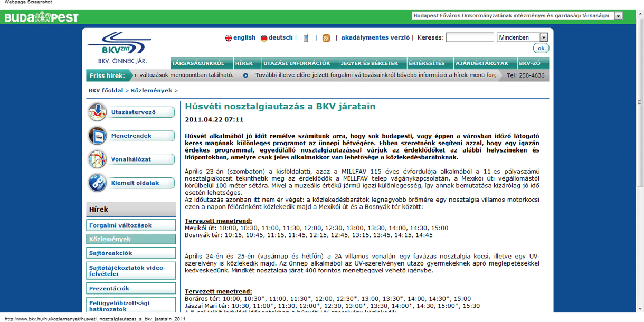Click the phone number Tel: 258-4636
The width and height of the screenshot is (644, 322).
(525, 75)
